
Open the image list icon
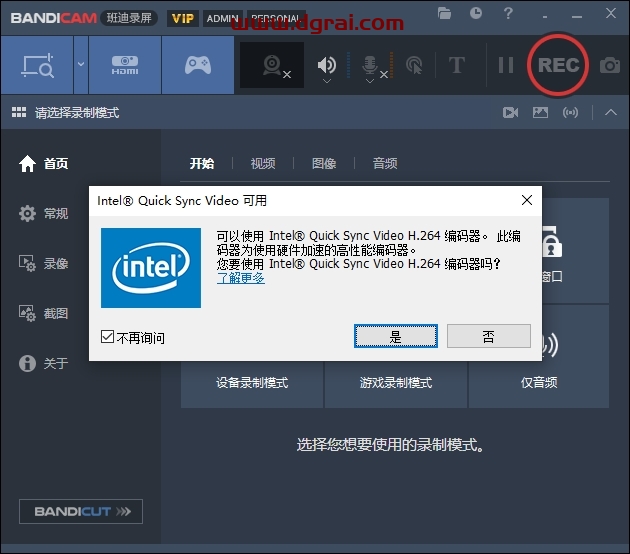click(x=540, y=112)
